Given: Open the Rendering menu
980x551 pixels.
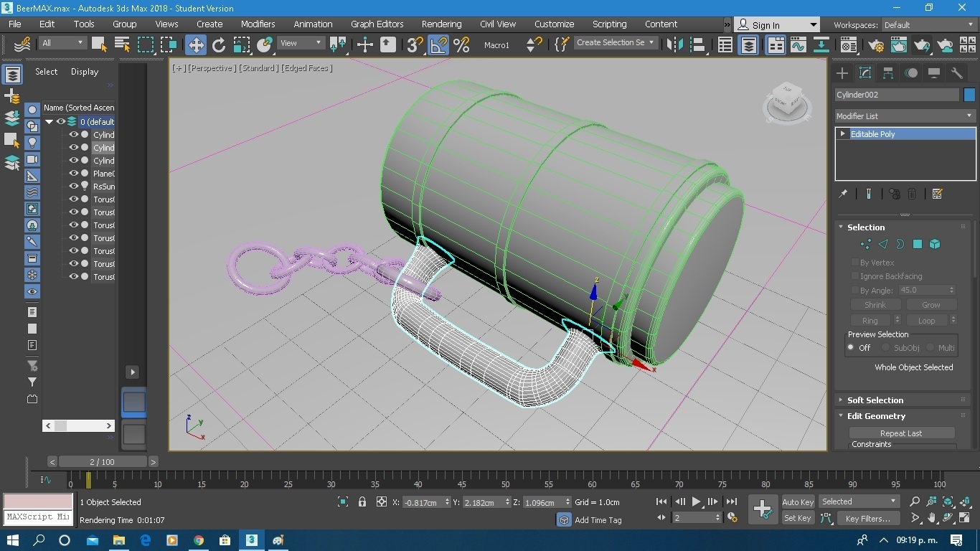Looking at the screenshot, I should point(441,24).
